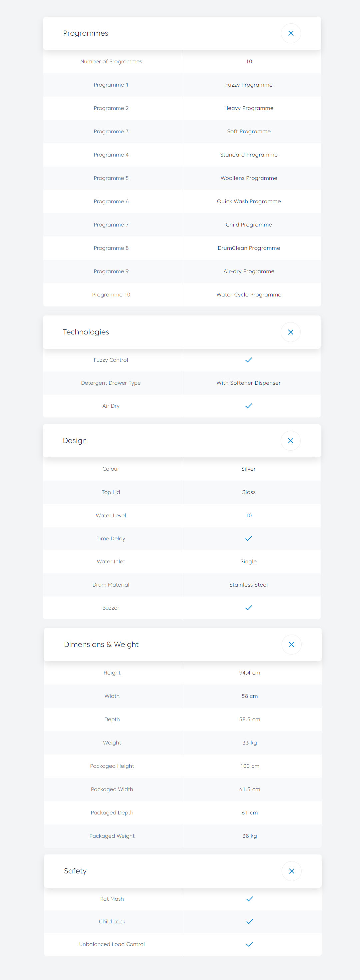The image size is (360, 980).
Task: Collapse the Technologies section with X icon
Action: point(290,332)
